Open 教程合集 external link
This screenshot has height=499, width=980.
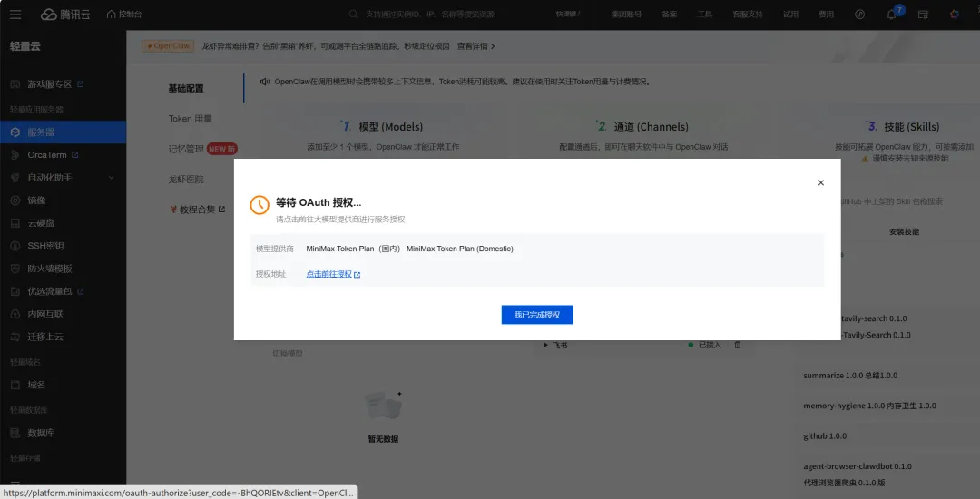[197, 210]
